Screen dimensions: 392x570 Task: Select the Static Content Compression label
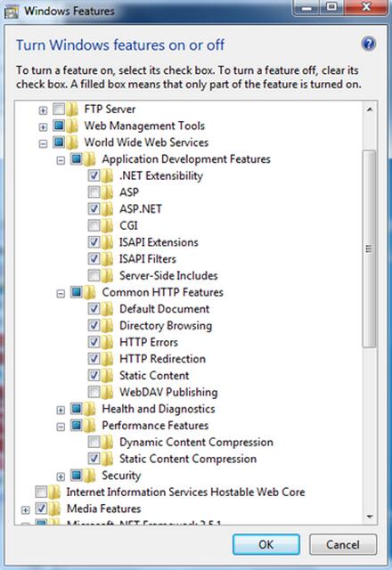pos(188,459)
